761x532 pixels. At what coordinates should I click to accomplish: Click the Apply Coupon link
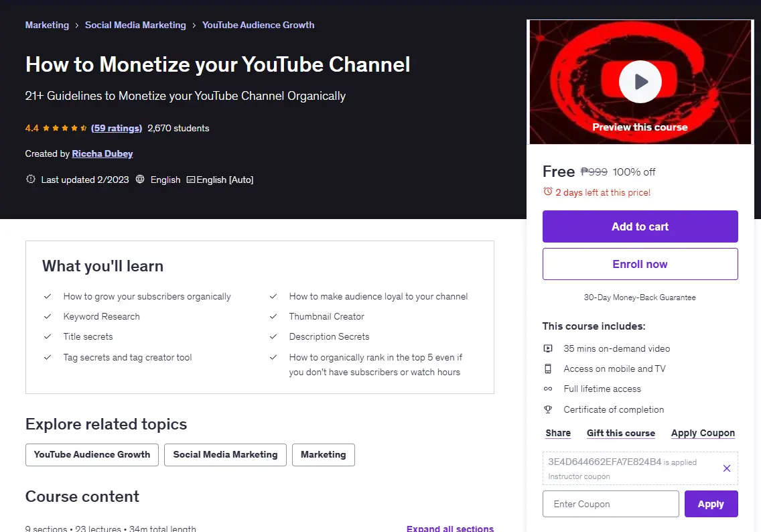click(703, 433)
